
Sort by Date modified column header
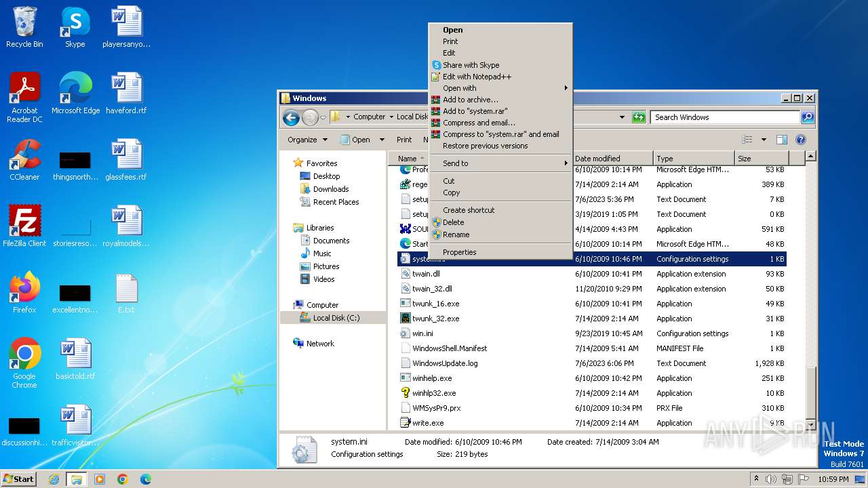(613, 159)
